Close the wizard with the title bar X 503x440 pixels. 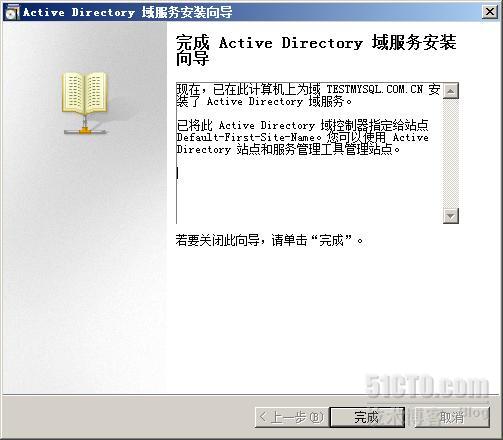click(x=490, y=12)
